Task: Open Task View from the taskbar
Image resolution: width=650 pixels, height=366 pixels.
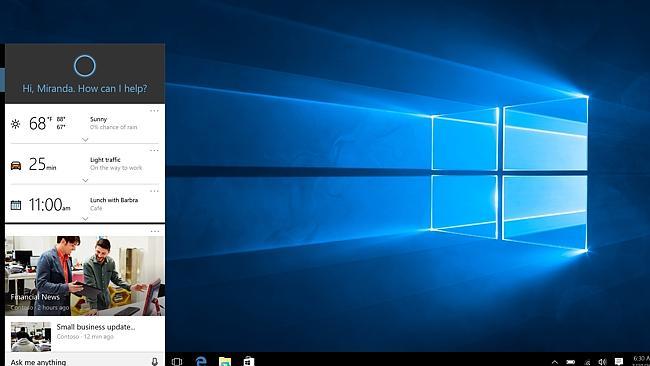Action: [177, 361]
